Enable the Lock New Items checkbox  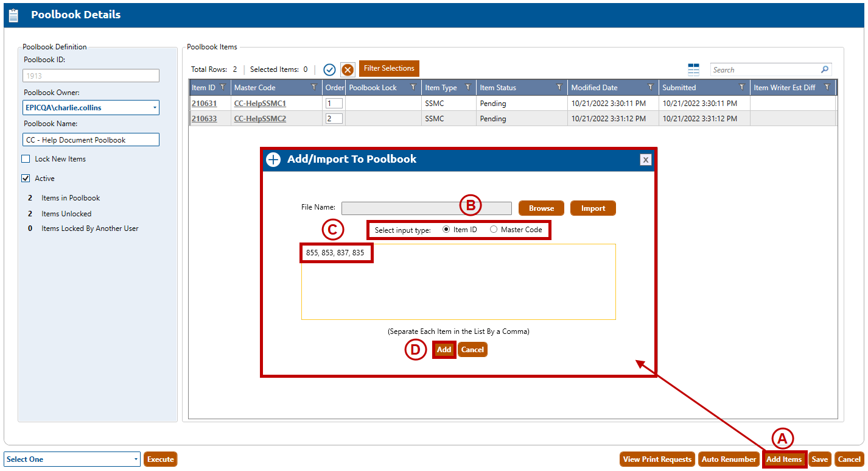[x=26, y=159]
